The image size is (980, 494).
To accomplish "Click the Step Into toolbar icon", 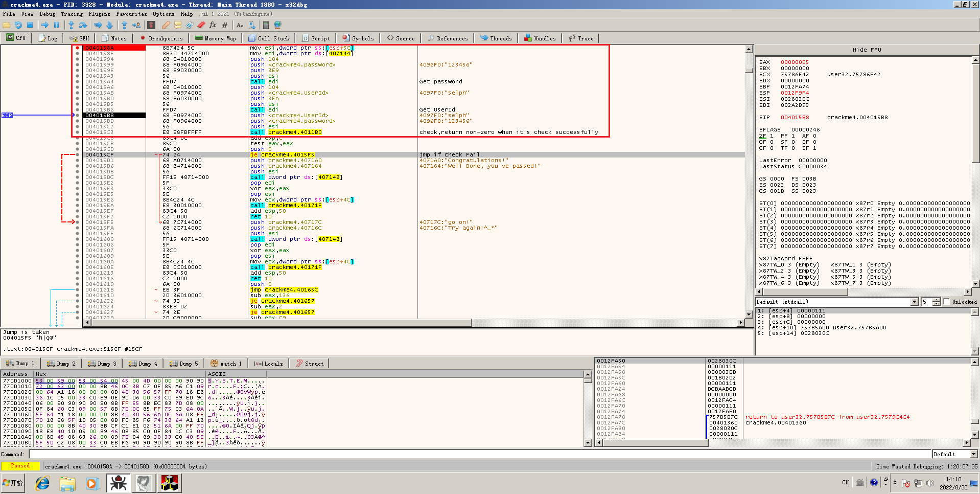I will tap(71, 25).
